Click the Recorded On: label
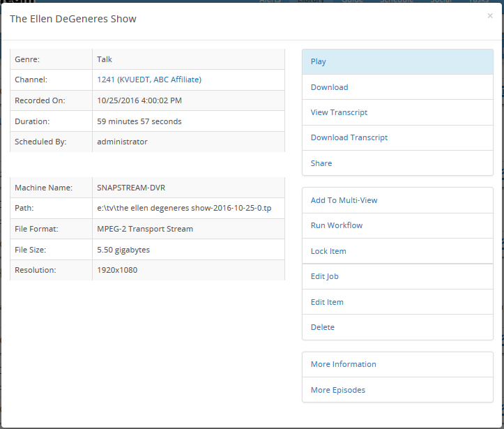Screen dimensions: 504x429 point(40,100)
